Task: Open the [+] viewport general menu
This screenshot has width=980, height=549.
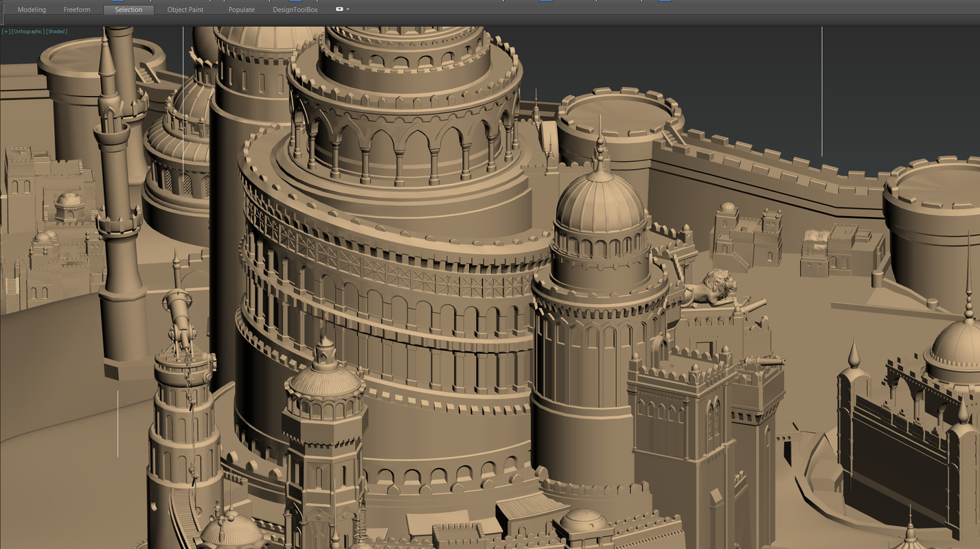Action: click(x=6, y=31)
